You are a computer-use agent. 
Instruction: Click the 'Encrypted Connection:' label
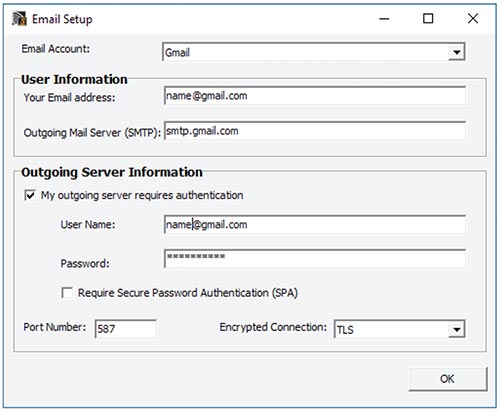[273, 327]
